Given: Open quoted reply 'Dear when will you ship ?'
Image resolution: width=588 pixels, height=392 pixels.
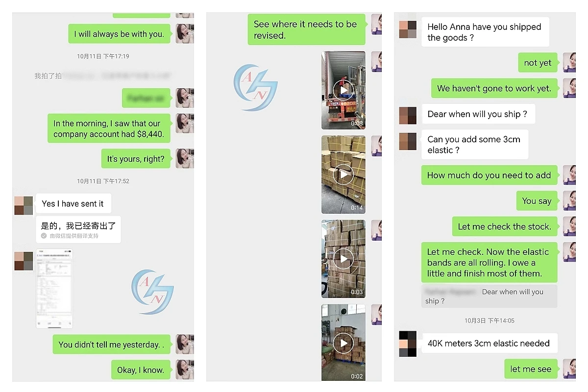Looking at the screenshot, I should coord(489,296).
